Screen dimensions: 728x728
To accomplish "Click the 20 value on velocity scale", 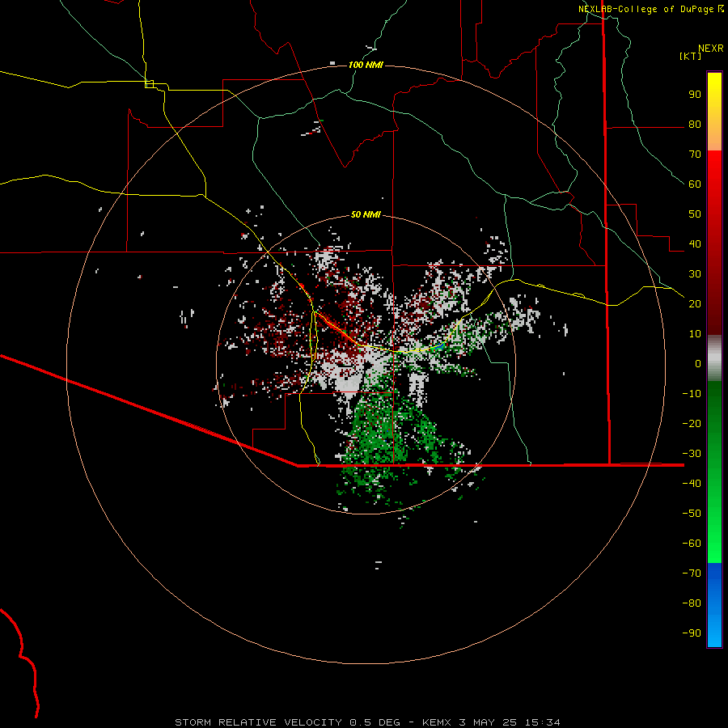I will pyautogui.click(x=695, y=303).
